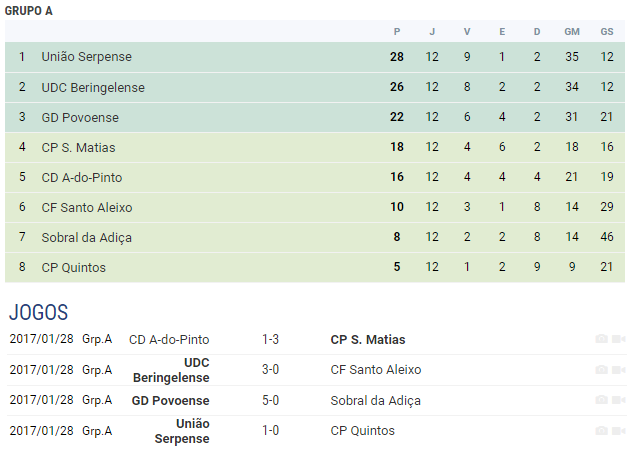Open photos for Beringelense vs Santo Aleixo match

coord(601,370)
